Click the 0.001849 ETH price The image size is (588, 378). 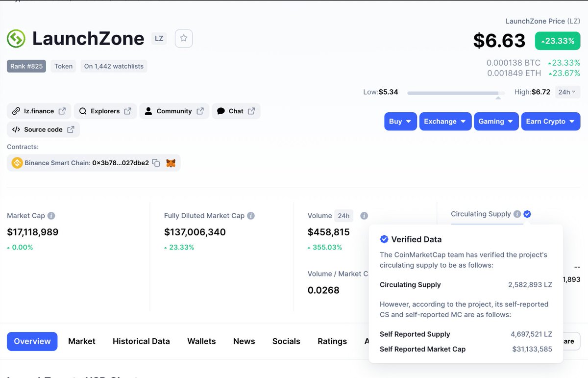[x=514, y=73]
